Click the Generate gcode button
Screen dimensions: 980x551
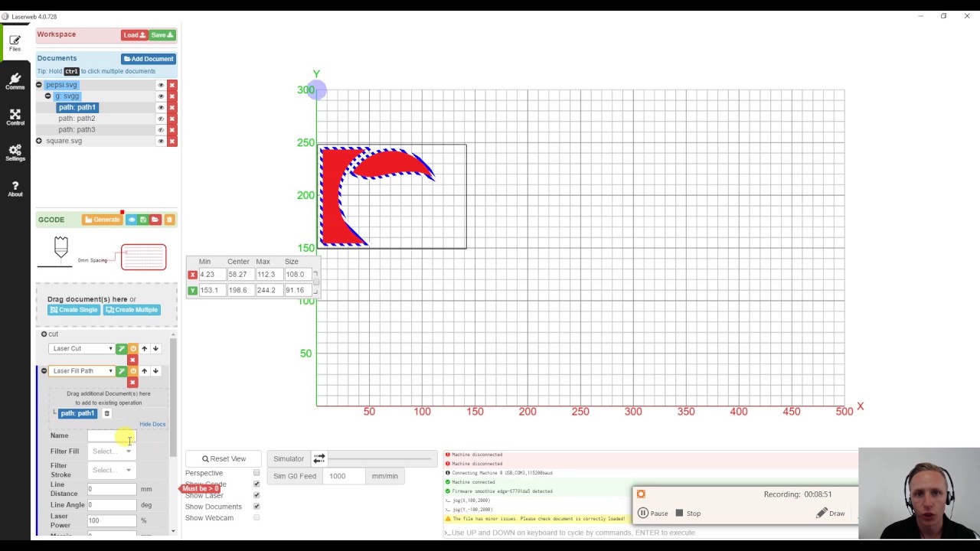click(x=103, y=220)
